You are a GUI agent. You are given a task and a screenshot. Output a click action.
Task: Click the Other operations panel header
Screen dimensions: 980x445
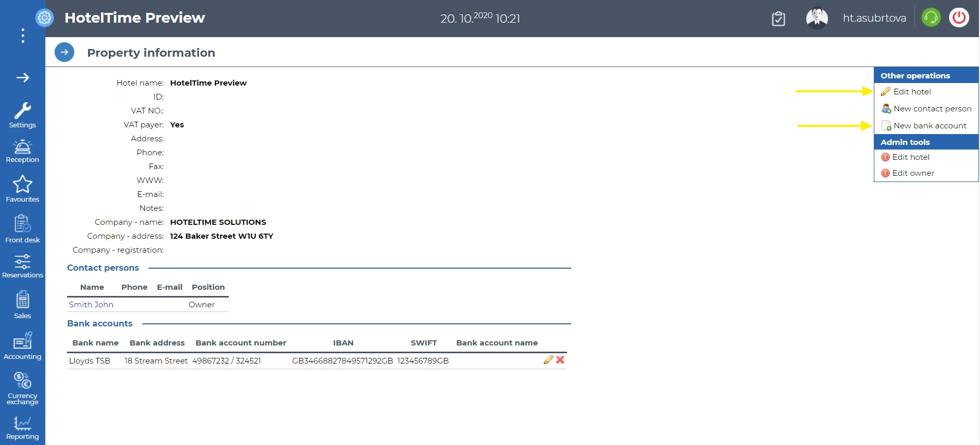(x=926, y=75)
